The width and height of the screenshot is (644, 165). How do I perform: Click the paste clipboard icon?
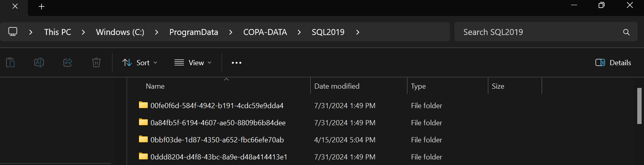10,62
